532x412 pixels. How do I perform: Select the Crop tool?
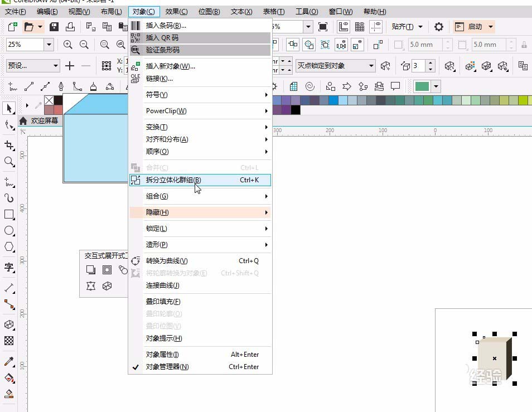click(x=9, y=145)
